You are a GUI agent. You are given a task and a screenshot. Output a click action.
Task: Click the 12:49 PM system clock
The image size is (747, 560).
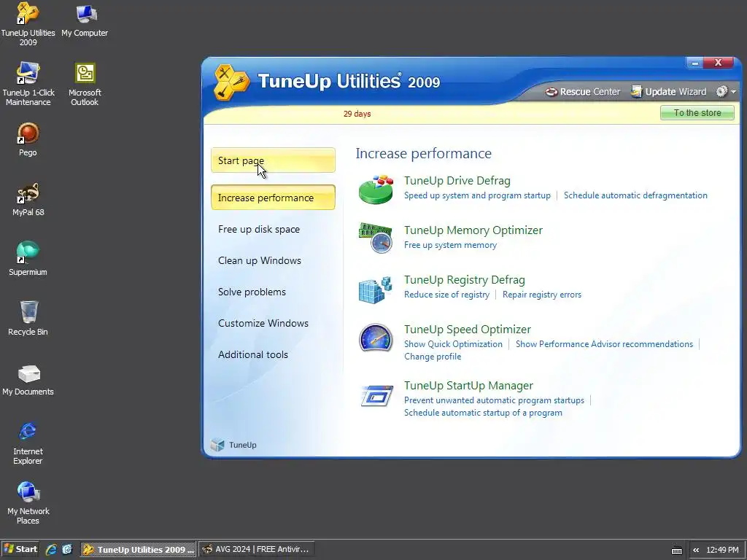pos(722,550)
